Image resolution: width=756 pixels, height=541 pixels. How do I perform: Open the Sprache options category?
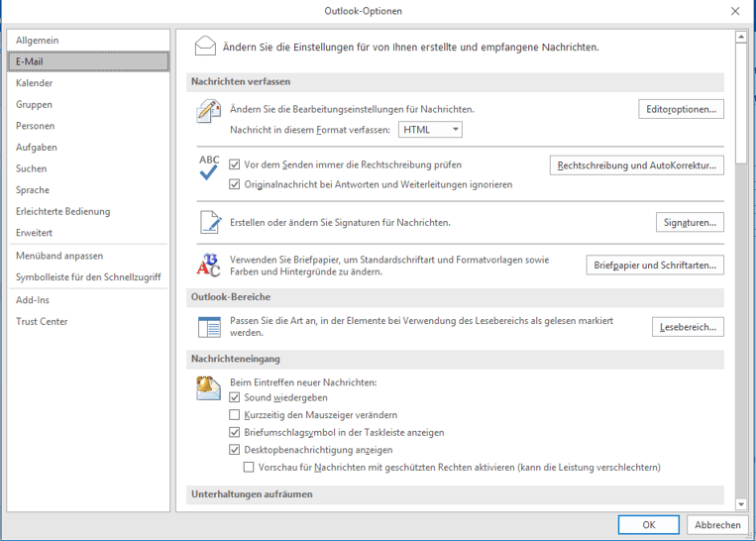(88, 190)
